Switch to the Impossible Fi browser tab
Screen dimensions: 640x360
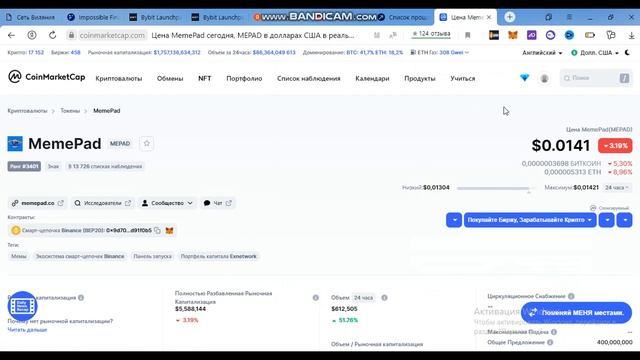pos(93,17)
